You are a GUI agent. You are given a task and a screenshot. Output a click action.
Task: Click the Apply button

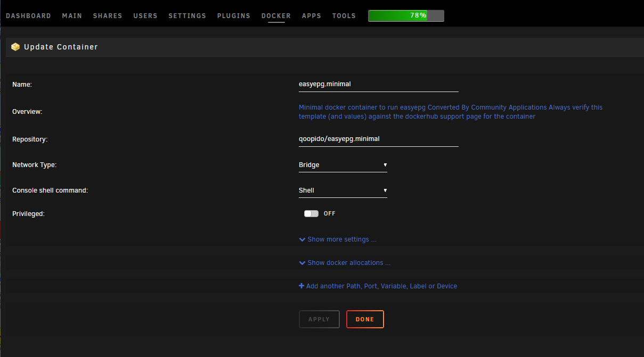pos(319,319)
